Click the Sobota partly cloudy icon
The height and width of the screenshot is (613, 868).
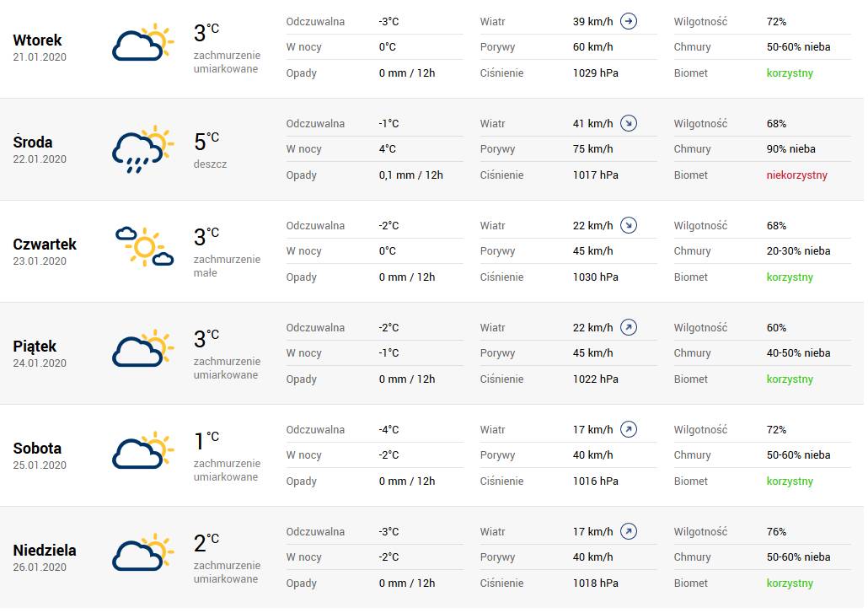(x=142, y=450)
